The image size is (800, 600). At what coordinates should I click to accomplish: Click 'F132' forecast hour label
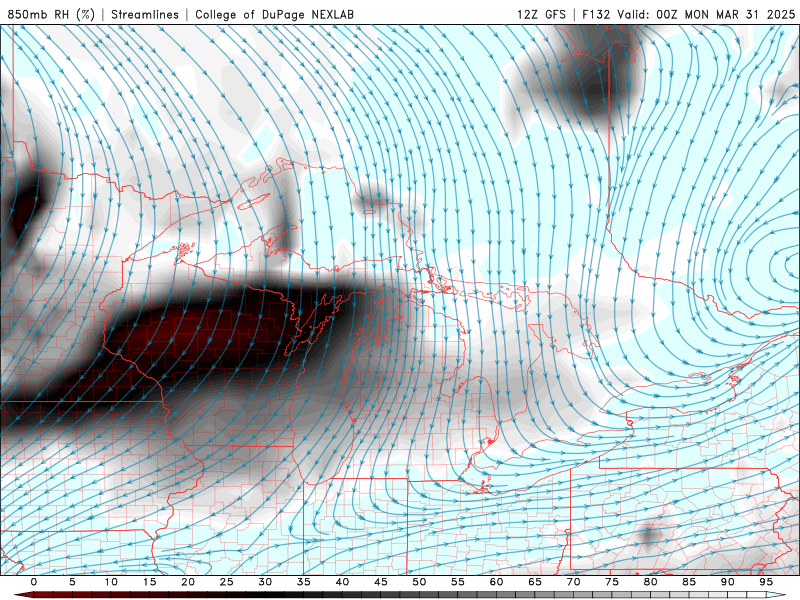[596, 14]
